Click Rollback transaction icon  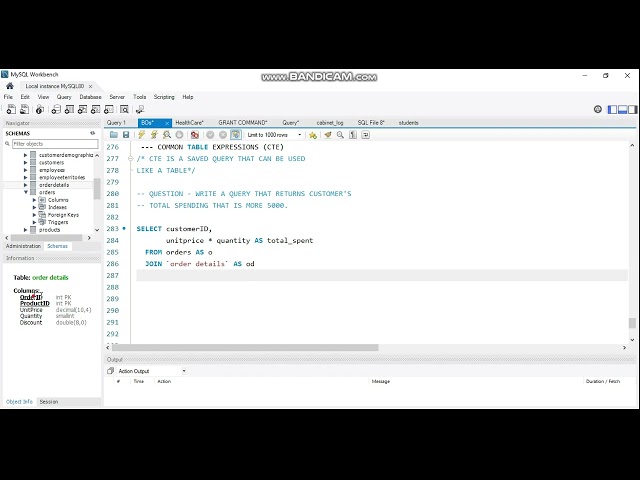coord(223,135)
